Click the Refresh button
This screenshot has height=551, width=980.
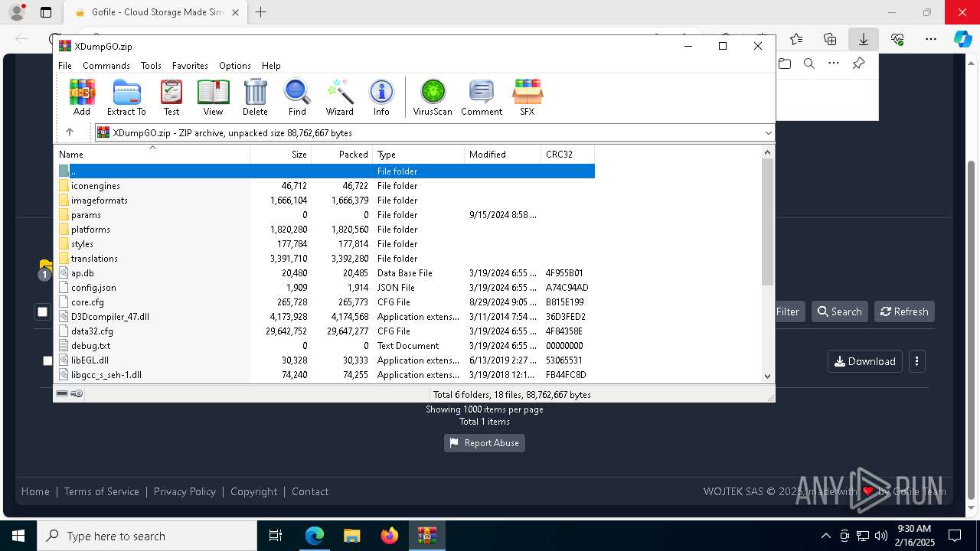[x=904, y=311]
